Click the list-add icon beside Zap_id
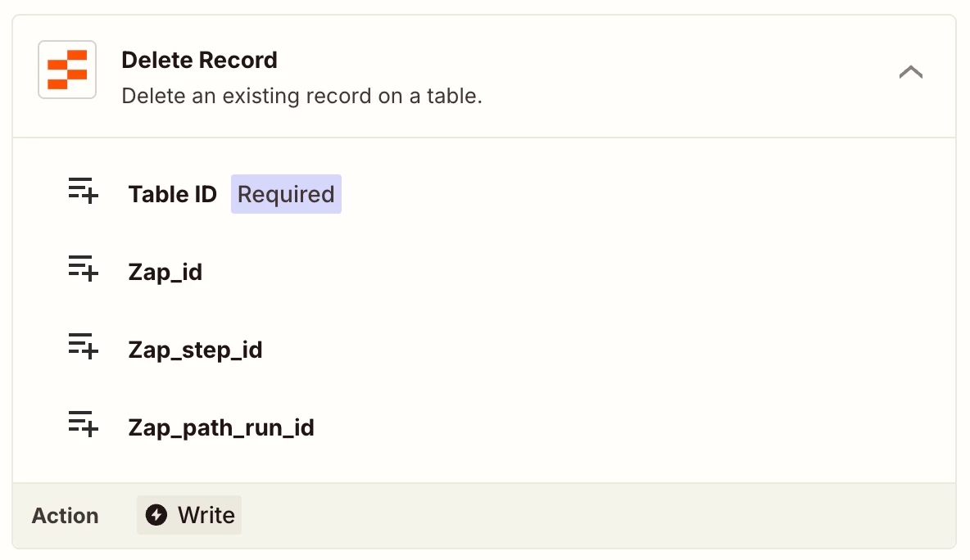The width and height of the screenshot is (970, 560). tap(83, 269)
